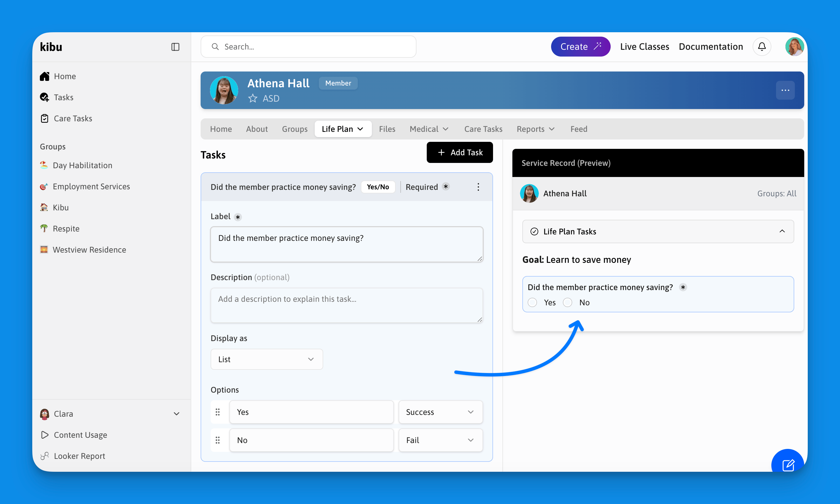The image size is (840, 504).
Task: Select the No radio button in preview
Action: pos(567,302)
